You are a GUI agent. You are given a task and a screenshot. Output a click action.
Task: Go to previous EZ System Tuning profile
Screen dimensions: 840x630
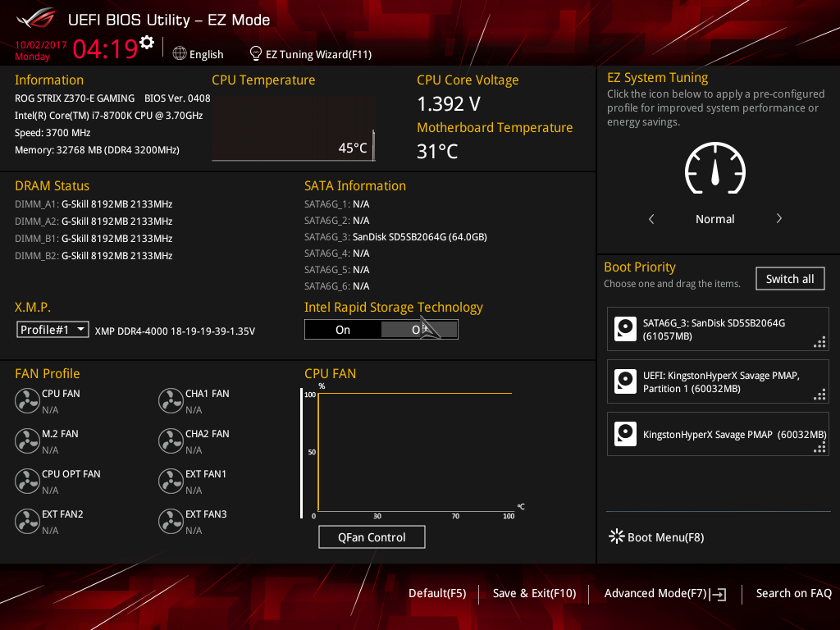click(651, 218)
